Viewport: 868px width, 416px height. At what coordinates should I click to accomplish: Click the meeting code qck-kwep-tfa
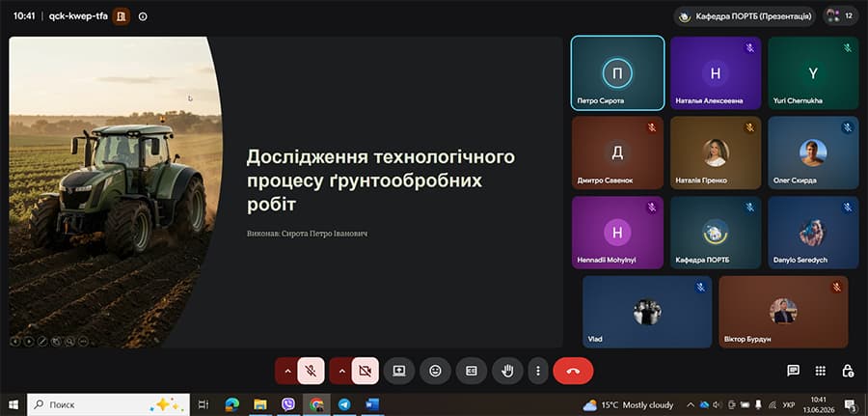(x=78, y=16)
